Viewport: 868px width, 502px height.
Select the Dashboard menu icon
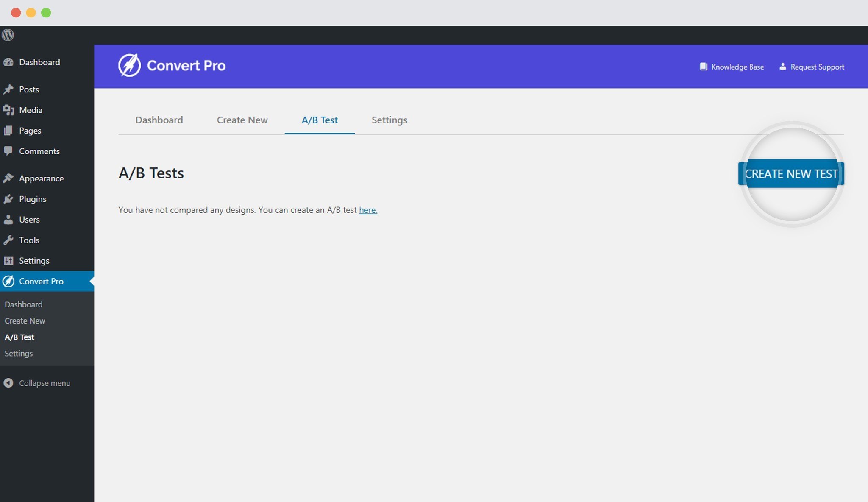9,62
